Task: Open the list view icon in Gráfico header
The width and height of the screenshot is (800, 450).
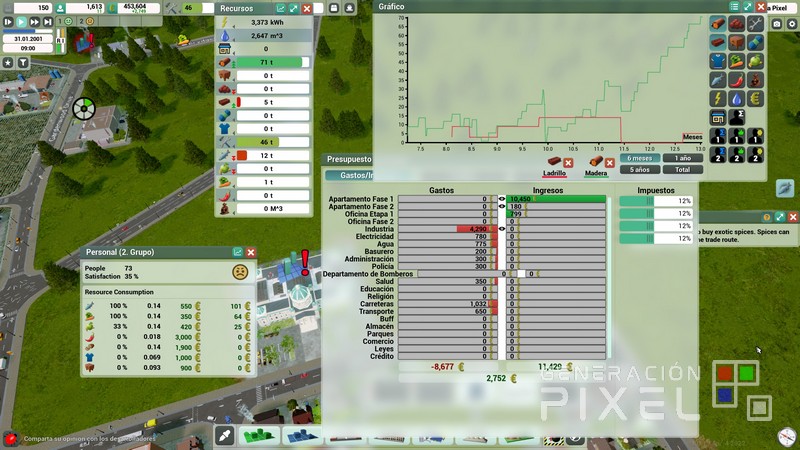Action: [x=734, y=7]
